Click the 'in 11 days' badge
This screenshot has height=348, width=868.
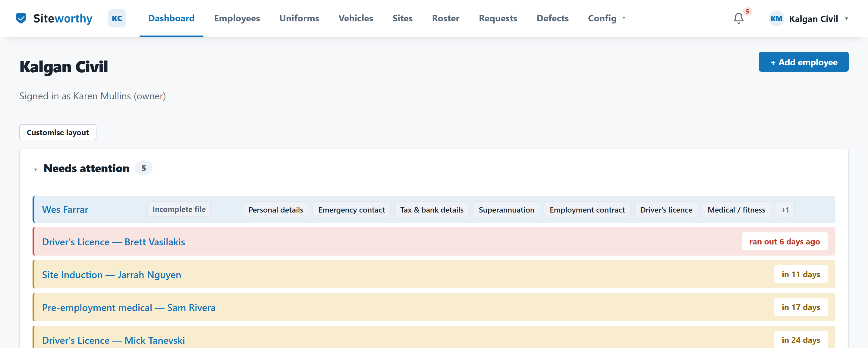[x=800, y=274]
